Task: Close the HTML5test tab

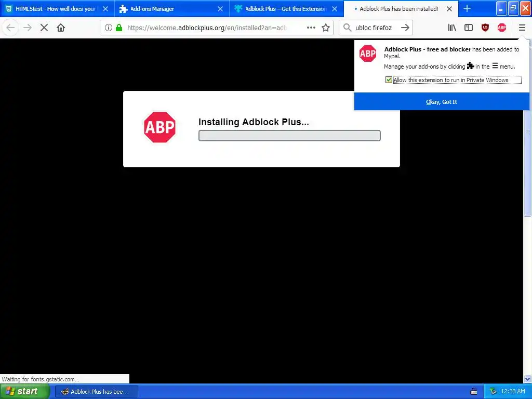Action: [105, 9]
